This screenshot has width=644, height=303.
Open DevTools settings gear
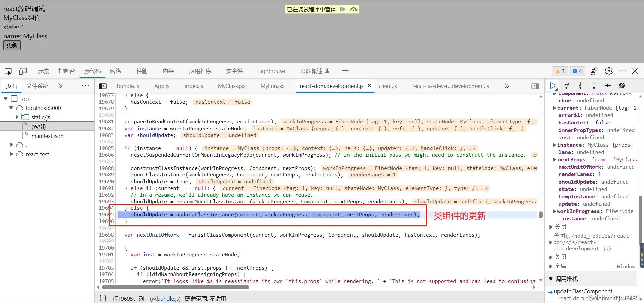click(609, 71)
